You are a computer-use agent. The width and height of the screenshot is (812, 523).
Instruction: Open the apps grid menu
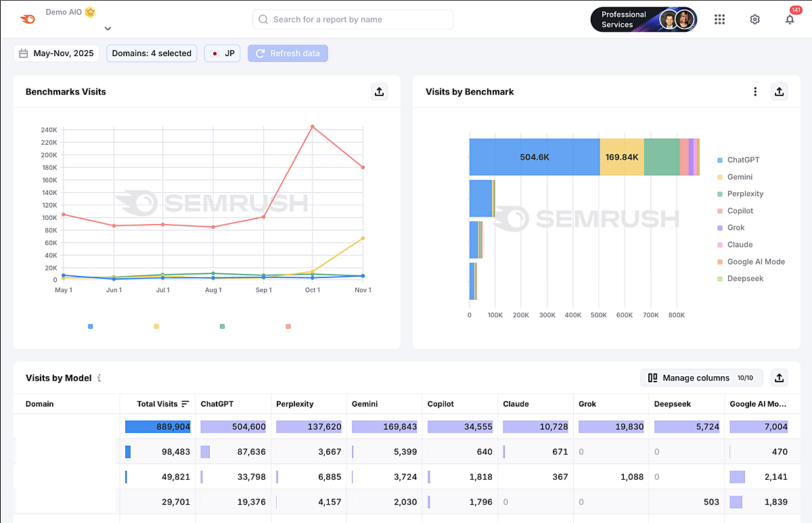point(720,20)
